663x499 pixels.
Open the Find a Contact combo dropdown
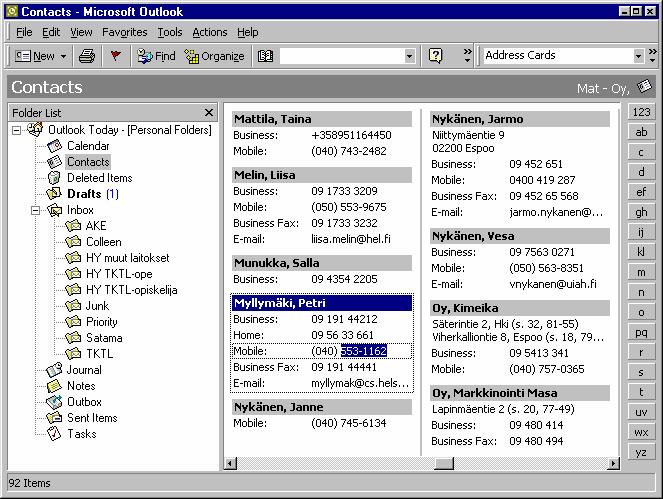click(409, 56)
